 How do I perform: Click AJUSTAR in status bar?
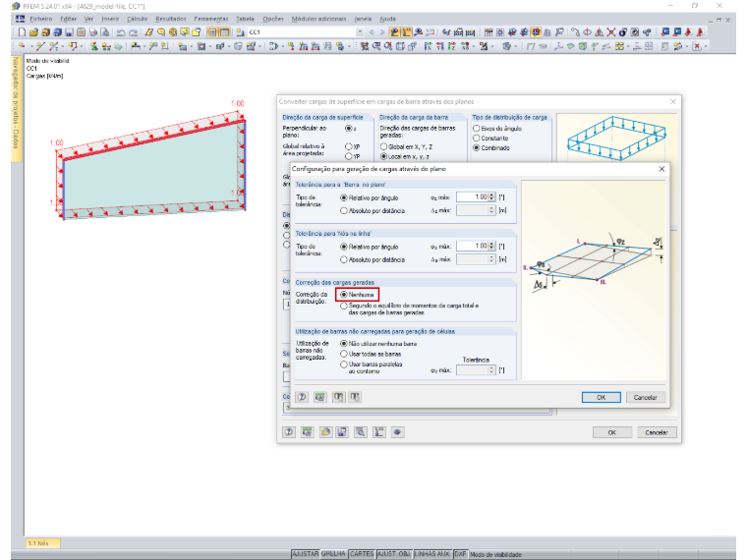coord(305,554)
